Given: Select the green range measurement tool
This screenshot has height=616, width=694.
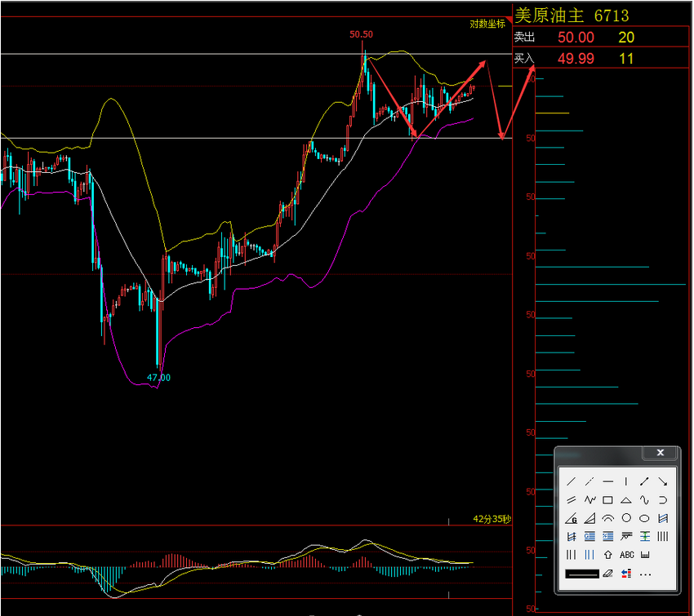Looking at the screenshot, I should point(644,537).
